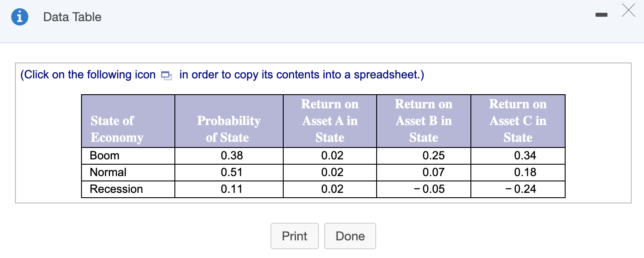Click the Data Table title text
This screenshot has width=644, height=258.
(72, 17)
